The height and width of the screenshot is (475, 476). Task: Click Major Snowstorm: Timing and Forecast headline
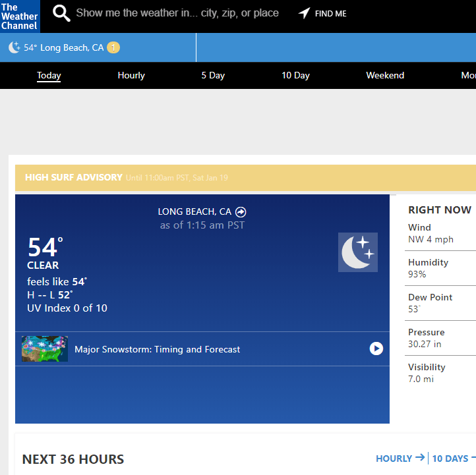[x=158, y=349]
